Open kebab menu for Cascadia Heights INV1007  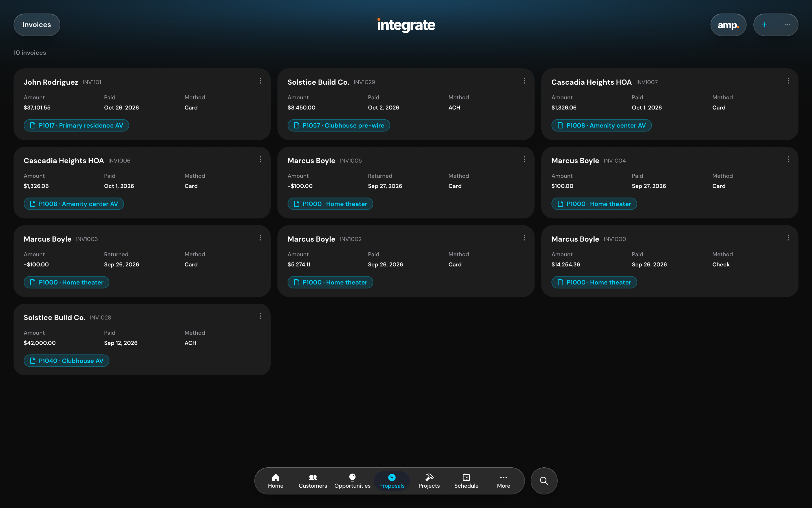[x=788, y=81]
